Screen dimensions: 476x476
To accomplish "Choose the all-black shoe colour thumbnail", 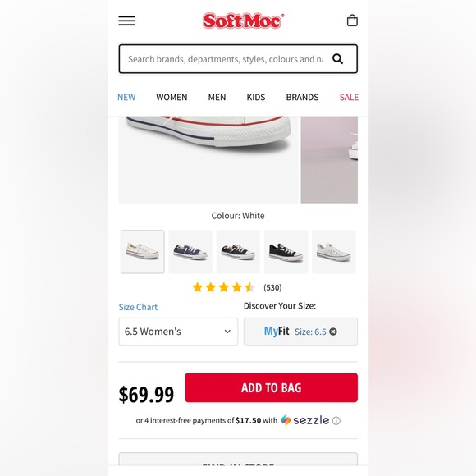I will 286,252.
